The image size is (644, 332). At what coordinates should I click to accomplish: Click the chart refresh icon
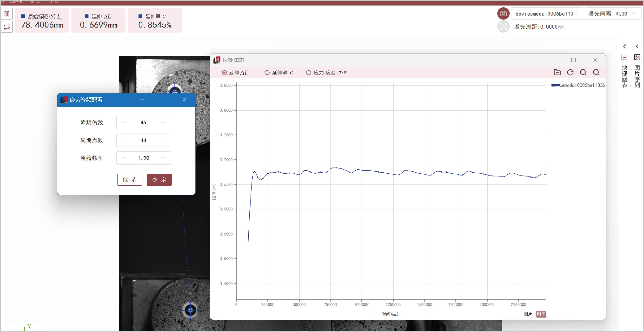[x=570, y=73]
